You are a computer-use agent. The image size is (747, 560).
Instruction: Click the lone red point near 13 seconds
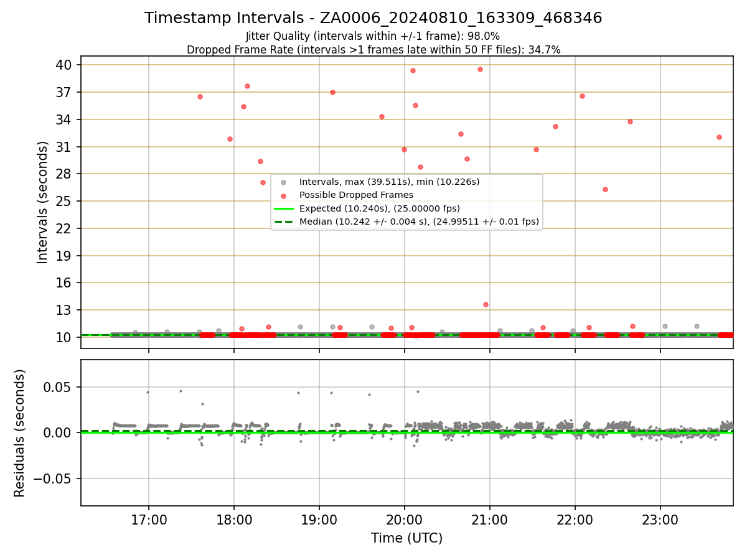(x=486, y=304)
